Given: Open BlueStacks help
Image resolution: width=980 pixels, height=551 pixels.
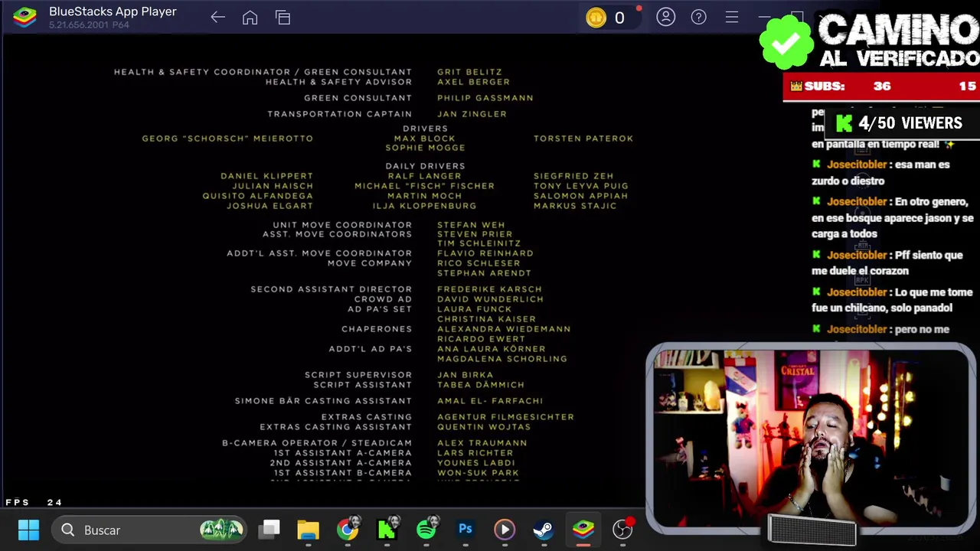Looking at the screenshot, I should pos(698,17).
